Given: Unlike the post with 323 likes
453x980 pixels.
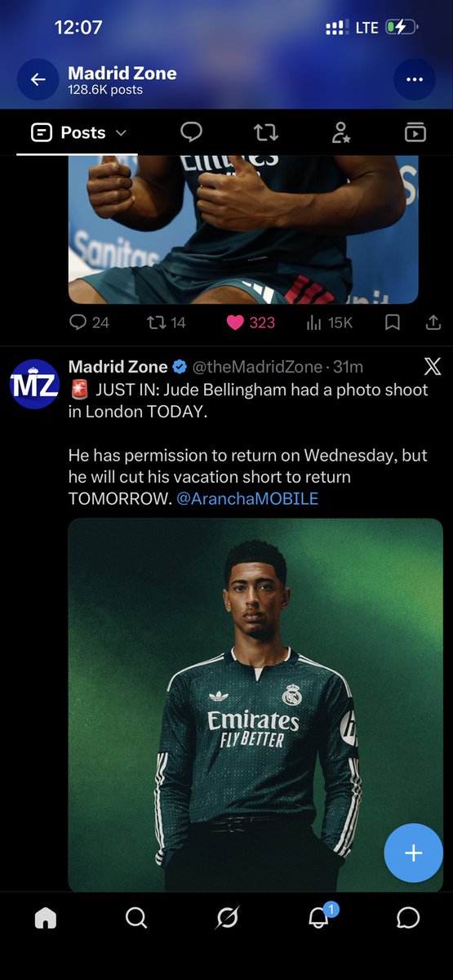Looking at the screenshot, I should (250, 323).
